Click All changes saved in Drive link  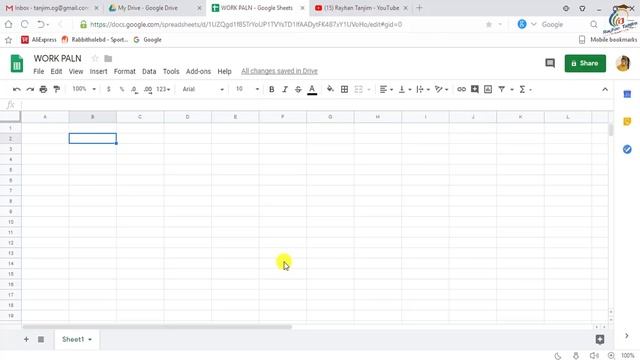click(279, 71)
